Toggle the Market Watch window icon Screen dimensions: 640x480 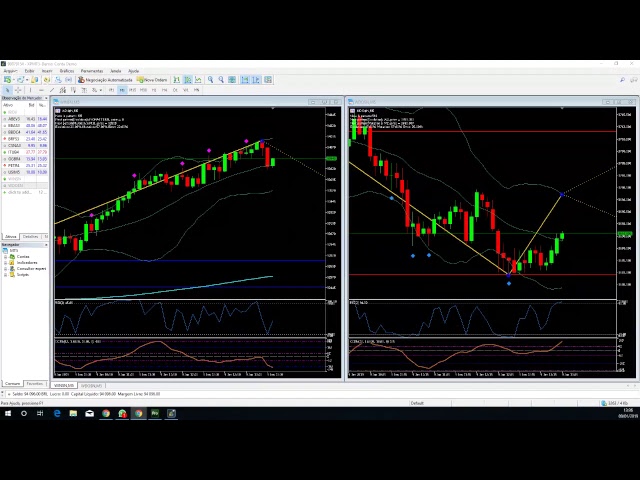(35, 80)
